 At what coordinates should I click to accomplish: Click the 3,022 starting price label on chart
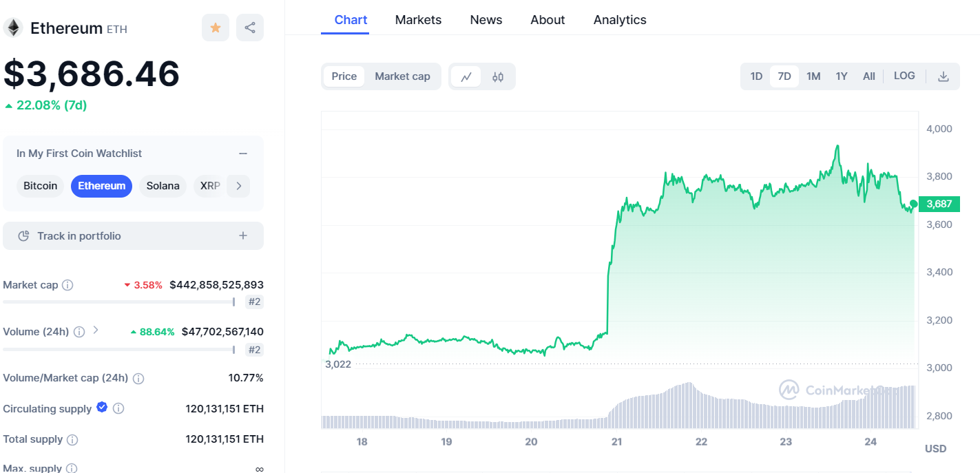point(338,364)
